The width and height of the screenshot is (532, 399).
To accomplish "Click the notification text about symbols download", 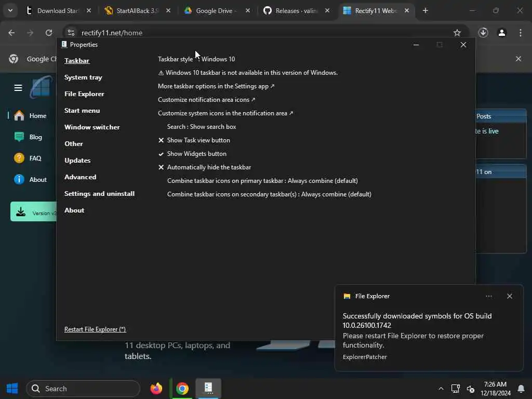I will pos(417,321).
